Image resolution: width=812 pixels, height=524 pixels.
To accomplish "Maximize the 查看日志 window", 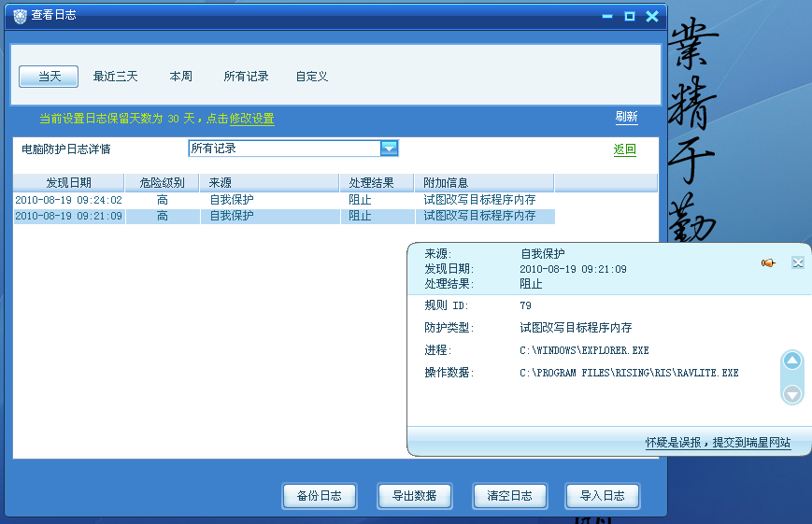I will [630, 17].
